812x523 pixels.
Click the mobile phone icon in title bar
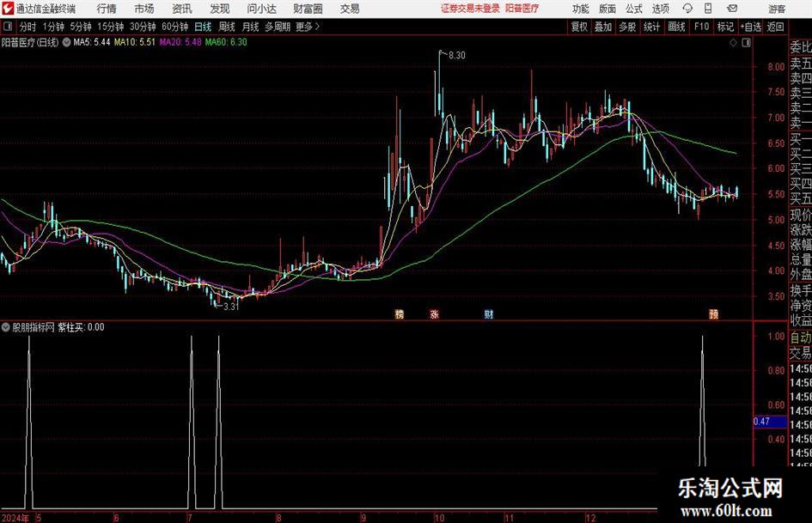pyautogui.click(x=708, y=9)
